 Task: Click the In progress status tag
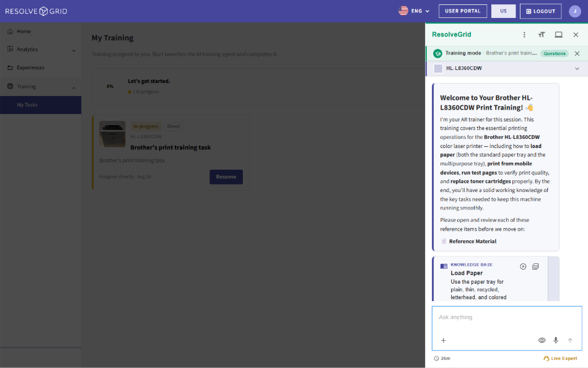146,126
